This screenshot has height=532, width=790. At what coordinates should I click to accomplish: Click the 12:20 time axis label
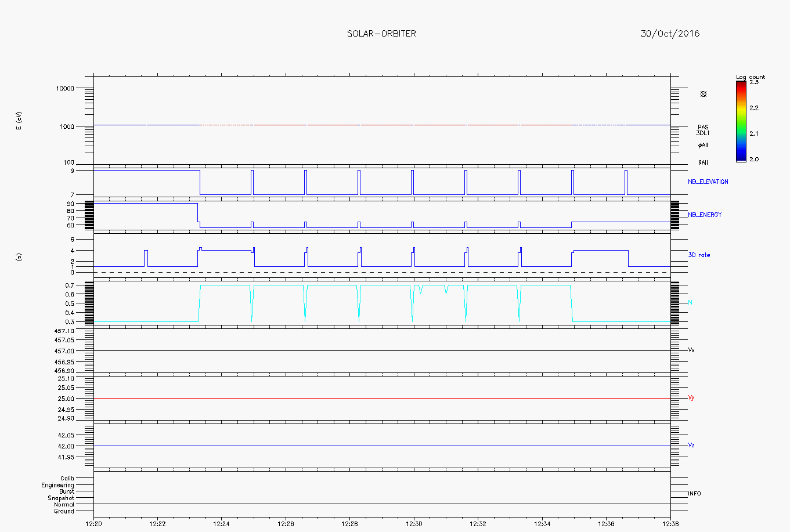coord(93,524)
